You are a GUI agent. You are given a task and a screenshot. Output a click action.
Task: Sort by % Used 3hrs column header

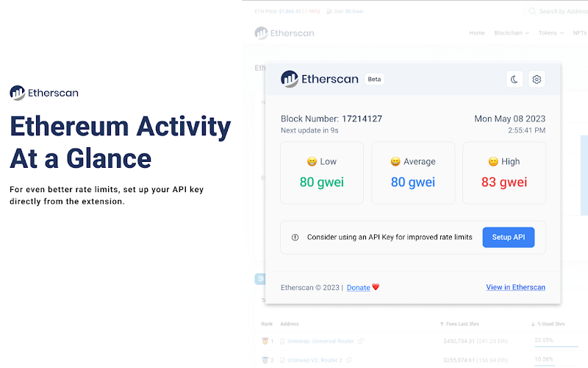[548, 324]
